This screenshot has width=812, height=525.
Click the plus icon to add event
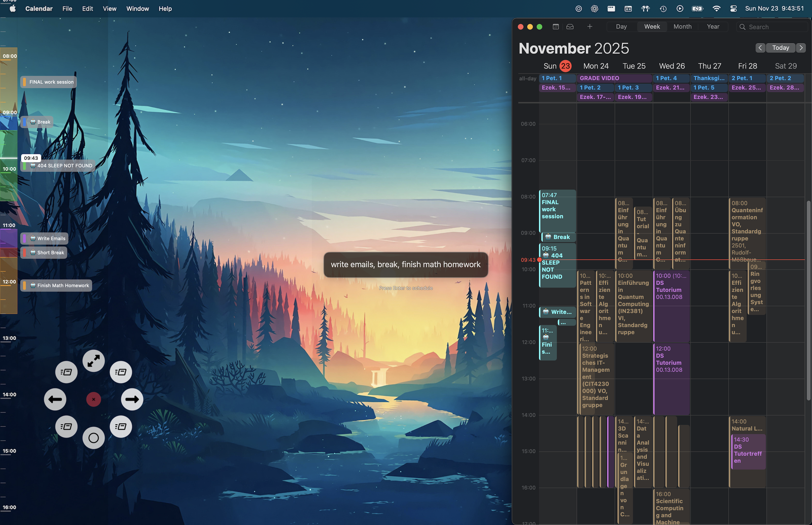pyautogui.click(x=590, y=26)
